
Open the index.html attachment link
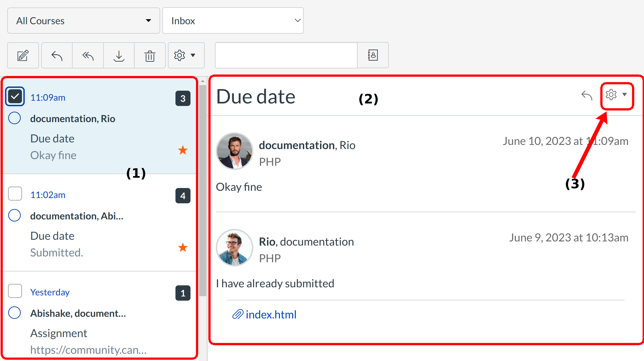[271, 315]
